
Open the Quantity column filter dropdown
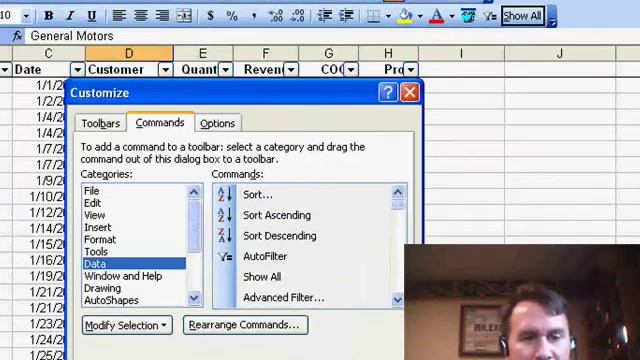(x=225, y=70)
